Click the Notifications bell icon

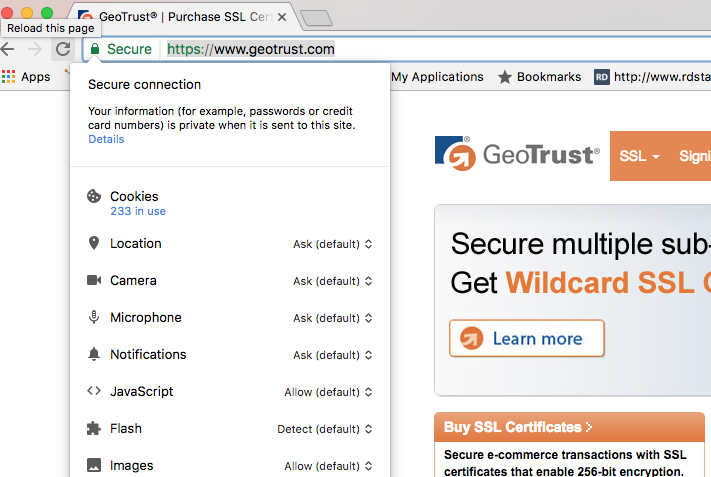(x=94, y=354)
